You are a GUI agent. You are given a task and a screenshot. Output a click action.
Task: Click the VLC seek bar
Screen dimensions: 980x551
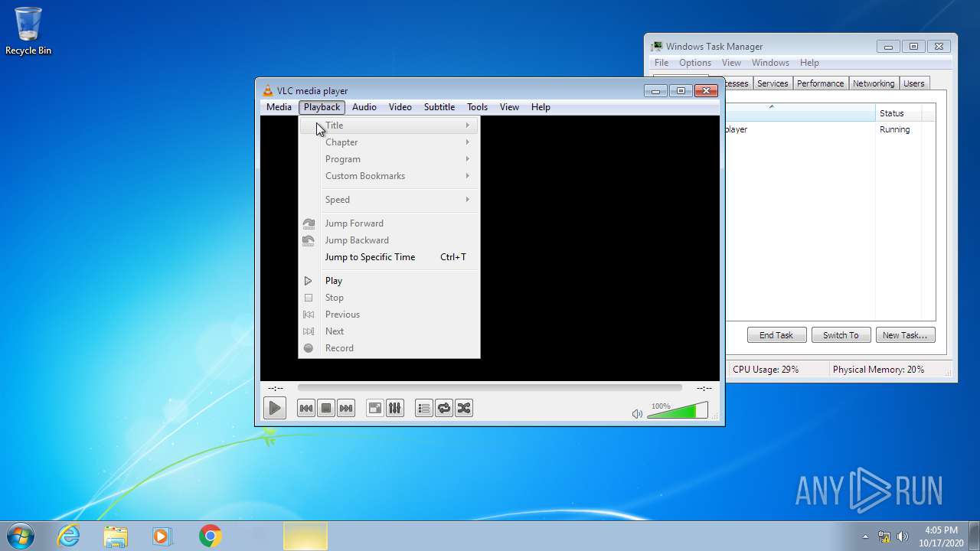489,388
